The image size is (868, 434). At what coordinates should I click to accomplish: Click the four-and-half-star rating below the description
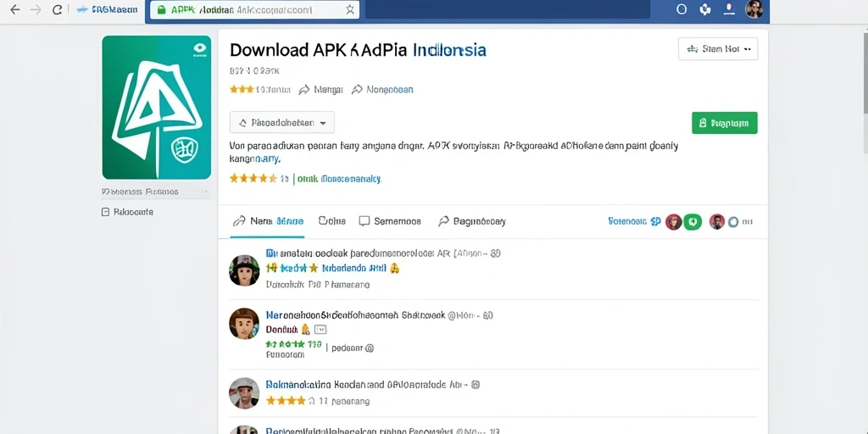pyautogui.click(x=253, y=178)
